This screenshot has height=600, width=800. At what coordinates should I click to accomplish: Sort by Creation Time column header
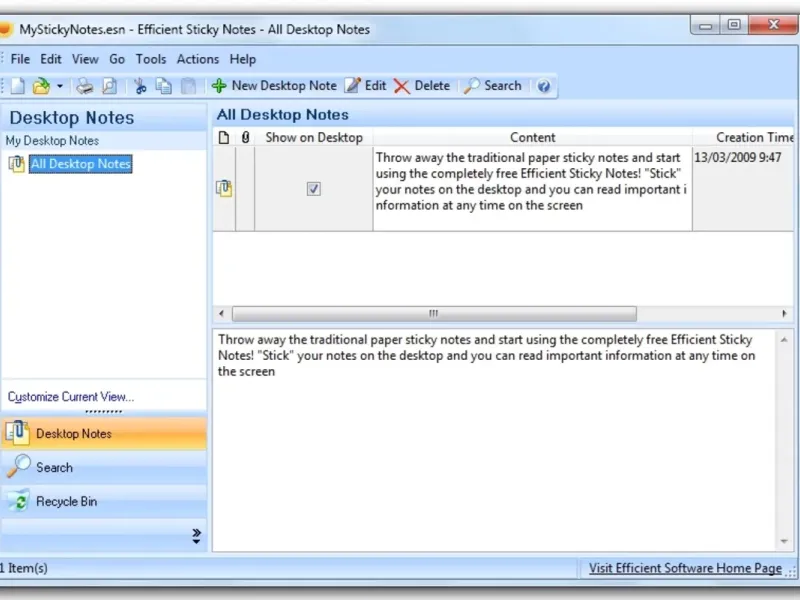pyautogui.click(x=744, y=137)
